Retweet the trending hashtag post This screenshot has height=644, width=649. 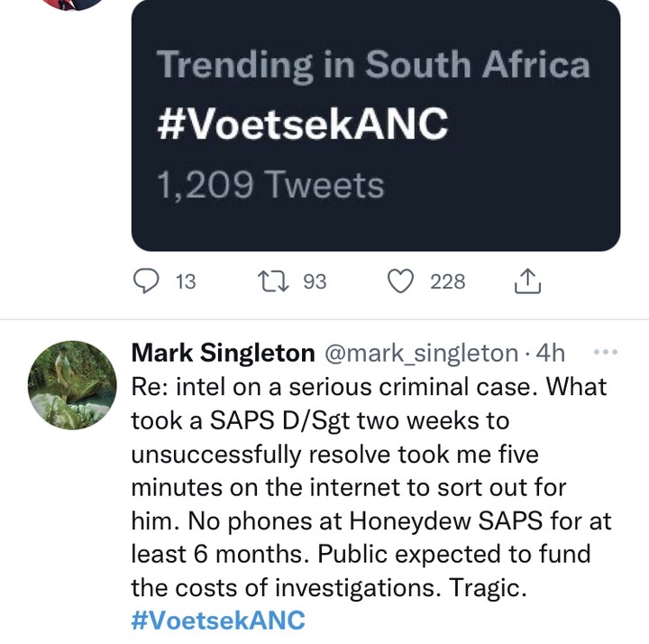point(273,281)
